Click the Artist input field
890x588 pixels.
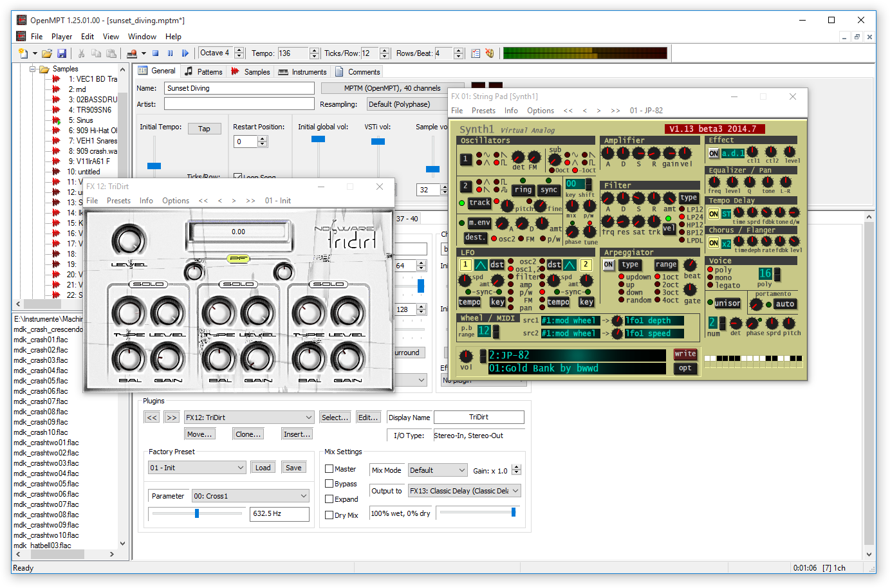239,104
